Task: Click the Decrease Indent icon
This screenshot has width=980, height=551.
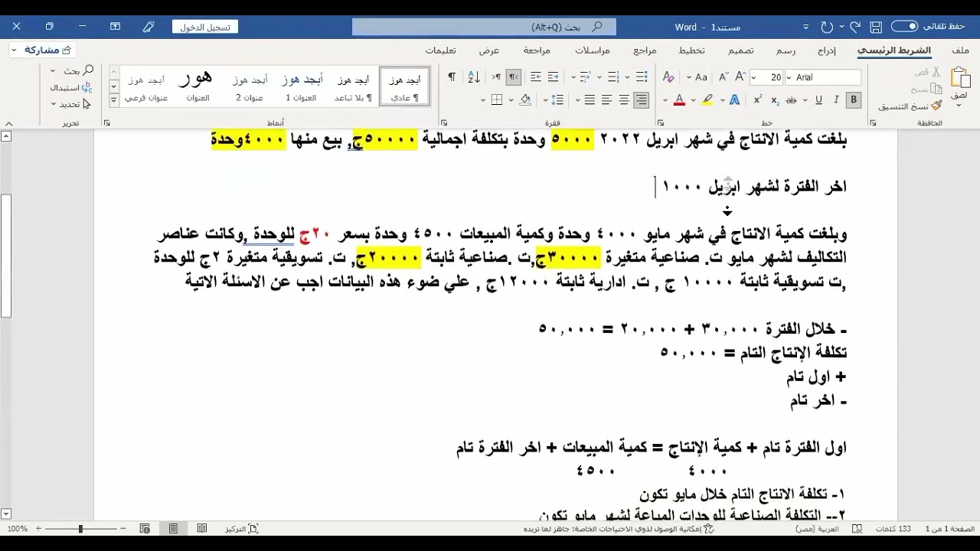Action: (x=554, y=77)
